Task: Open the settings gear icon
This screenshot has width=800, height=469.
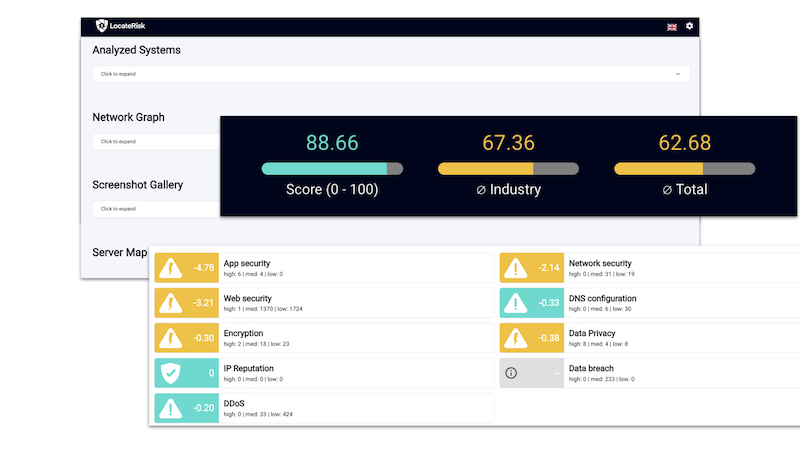Action: tap(689, 26)
